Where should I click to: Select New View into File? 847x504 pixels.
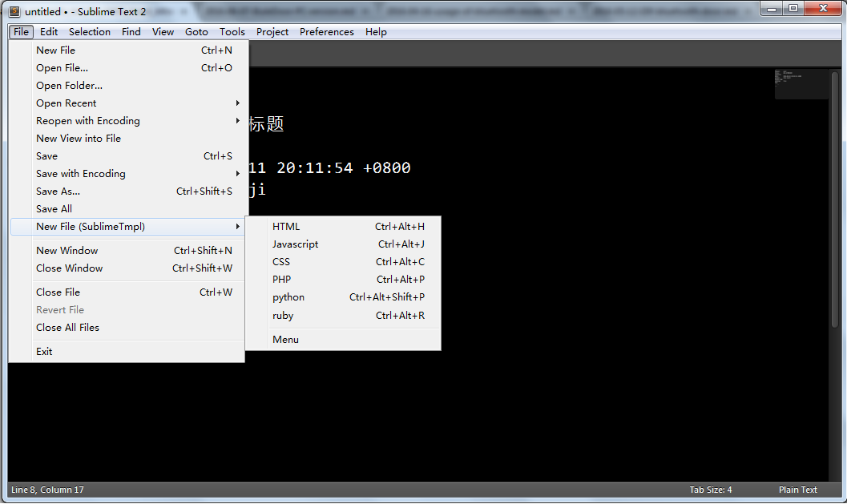[127, 139]
